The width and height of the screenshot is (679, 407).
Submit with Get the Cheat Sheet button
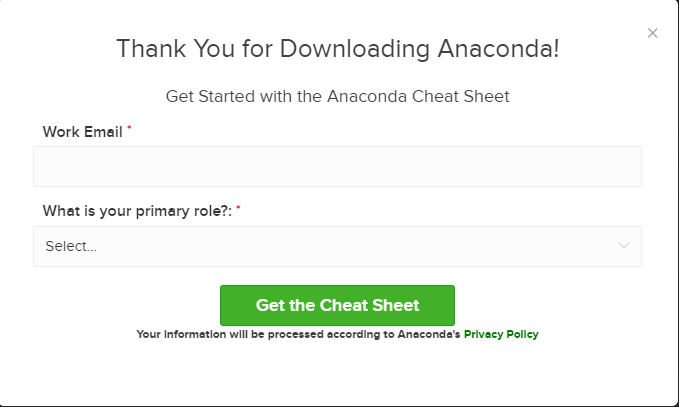tap(337, 305)
